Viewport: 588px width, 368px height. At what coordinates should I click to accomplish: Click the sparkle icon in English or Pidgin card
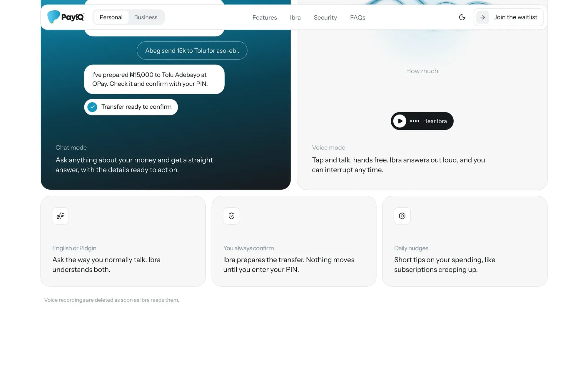pos(61,216)
